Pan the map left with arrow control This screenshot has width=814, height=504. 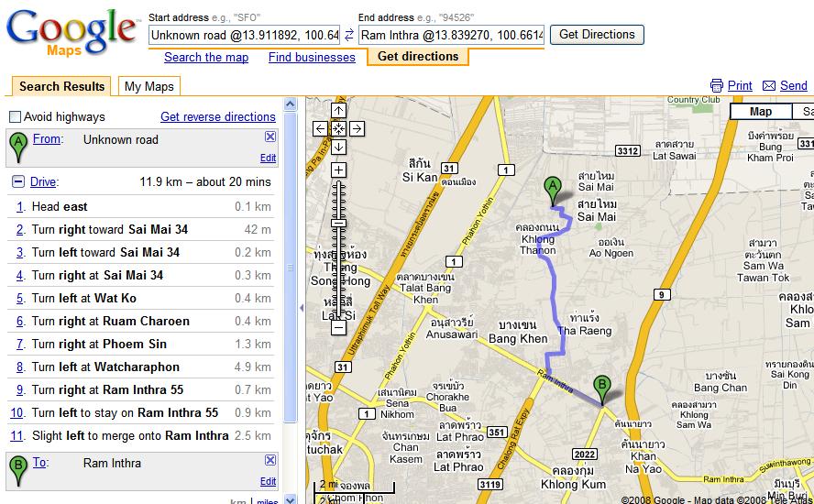pos(320,128)
